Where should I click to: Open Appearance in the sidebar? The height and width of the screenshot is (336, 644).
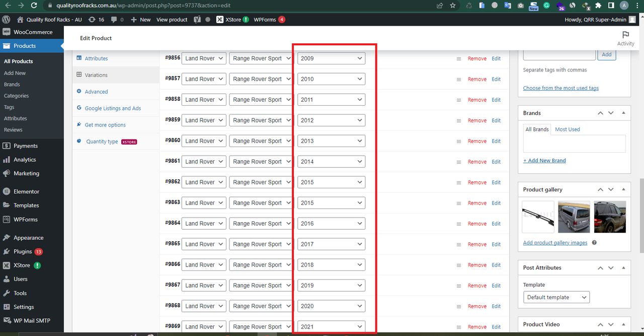(x=32, y=238)
